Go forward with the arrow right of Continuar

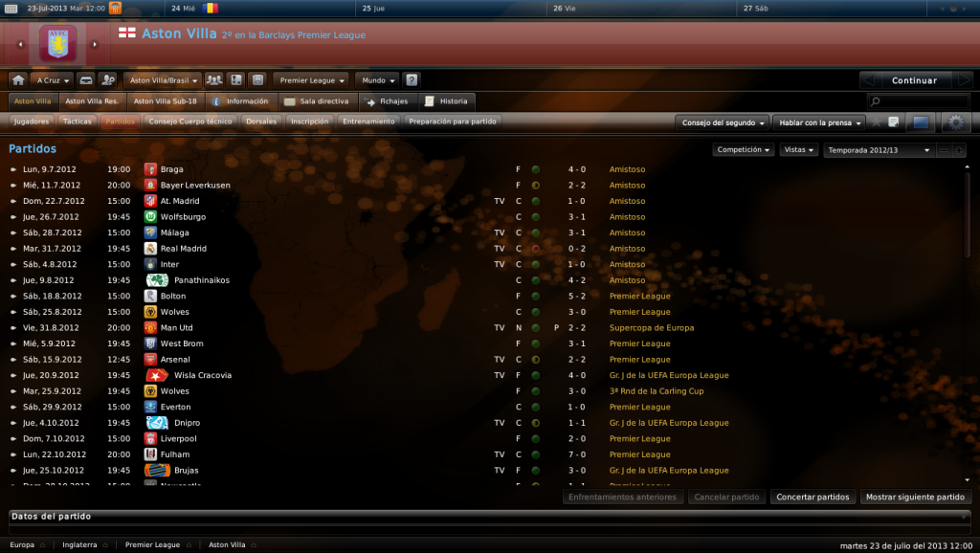(963, 80)
